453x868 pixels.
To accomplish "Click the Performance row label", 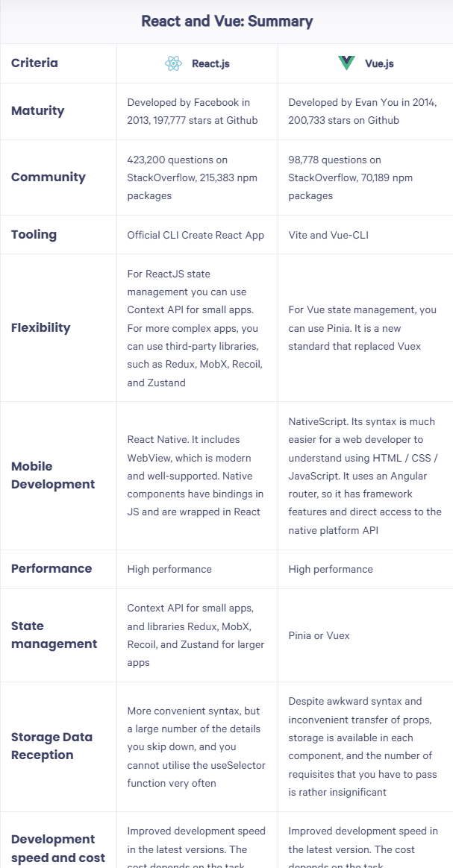I will (51, 568).
